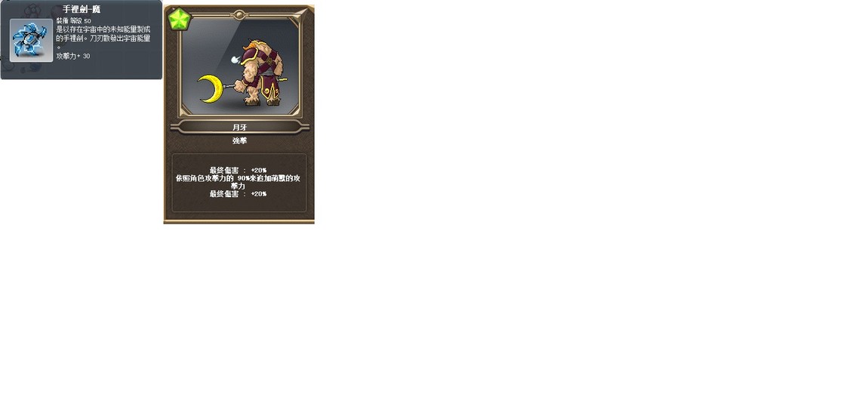The width and height of the screenshot is (868, 401).
Task: Click the banner's left arrow ornament
Action: (176, 128)
